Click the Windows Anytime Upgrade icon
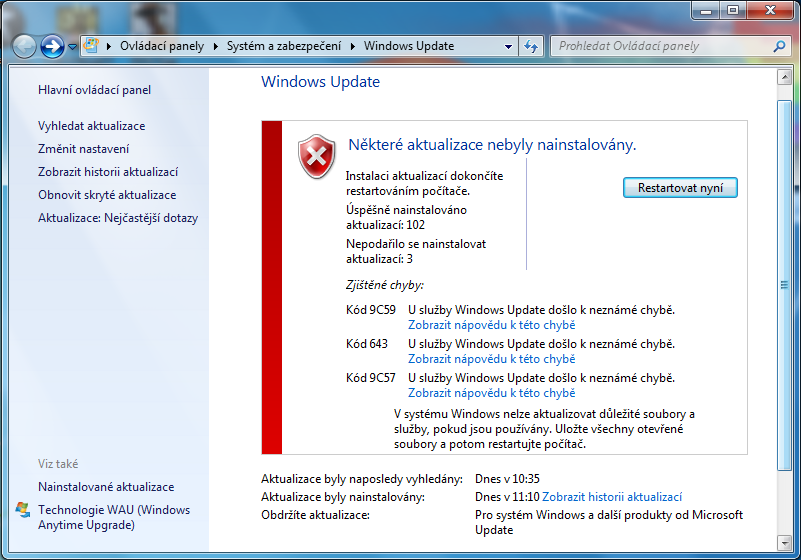This screenshot has width=801, height=560. pyautogui.click(x=23, y=510)
